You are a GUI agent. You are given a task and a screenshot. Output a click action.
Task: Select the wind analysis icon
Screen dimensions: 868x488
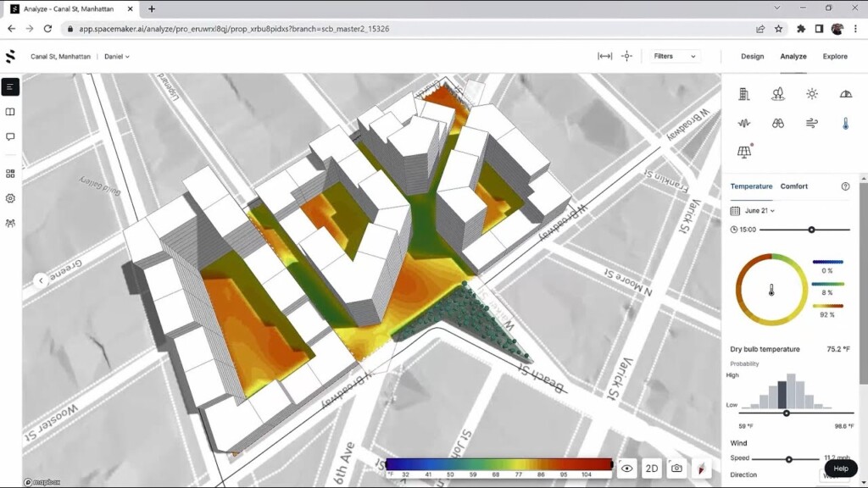click(811, 123)
